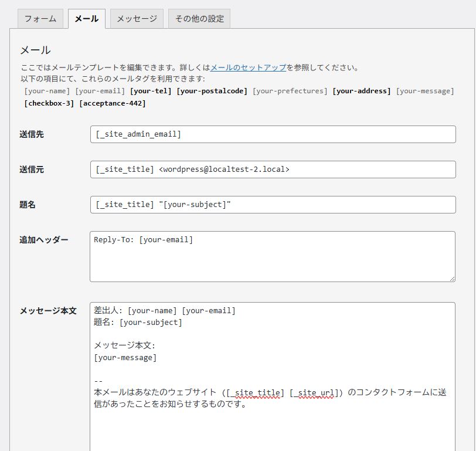Select the bold [your-tel] mail tag
476x451 pixels.
(x=151, y=91)
